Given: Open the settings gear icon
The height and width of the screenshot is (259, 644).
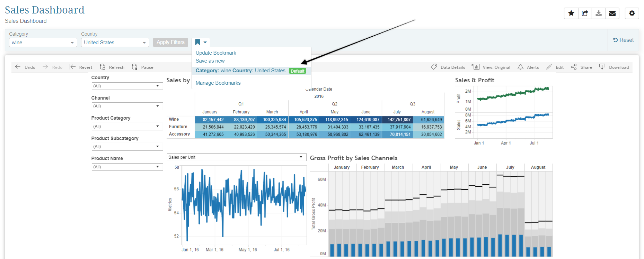Looking at the screenshot, I should click(x=632, y=13).
